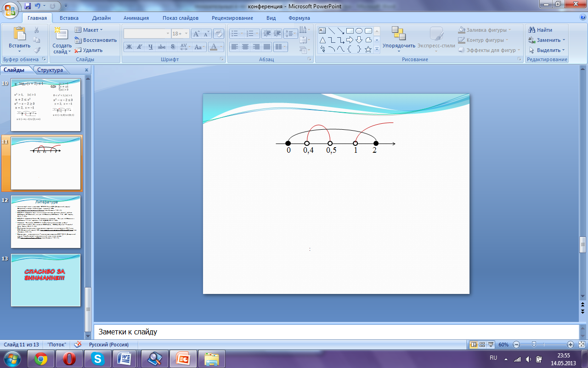Open the Заменить replace dropdown

pyautogui.click(x=547, y=40)
